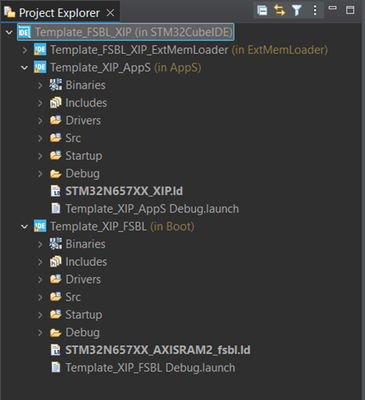
Task: Click the Project Explorer tab icon
Action: pyautogui.click(x=10, y=12)
